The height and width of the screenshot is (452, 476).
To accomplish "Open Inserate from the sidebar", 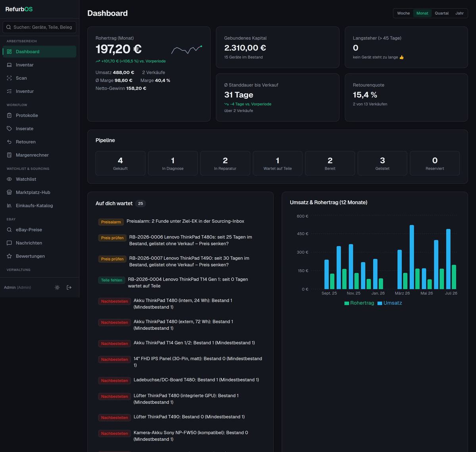I will tap(40, 128).
